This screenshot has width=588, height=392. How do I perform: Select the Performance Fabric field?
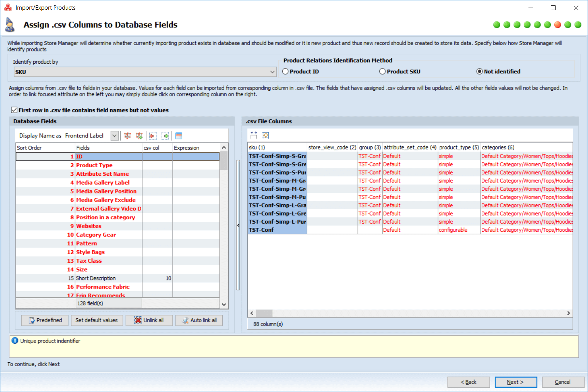click(118, 287)
